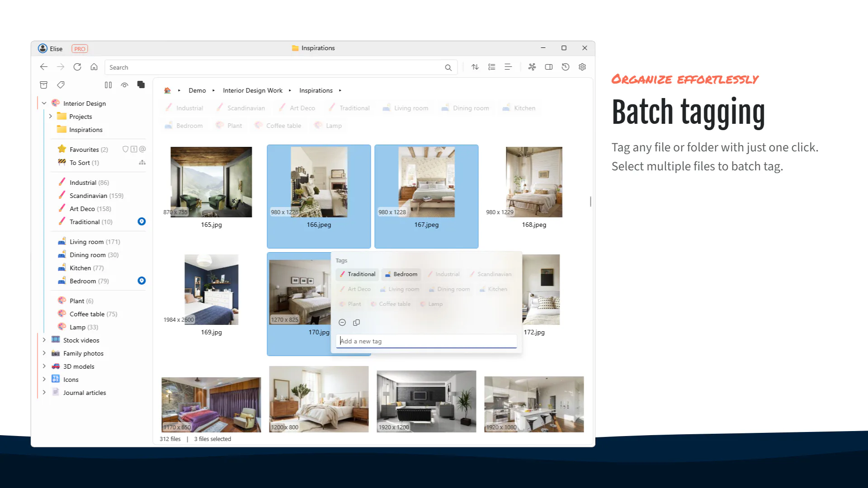Go to the home location
The image size is (868, 488).
pyautogui.click(x=94, y=67)
